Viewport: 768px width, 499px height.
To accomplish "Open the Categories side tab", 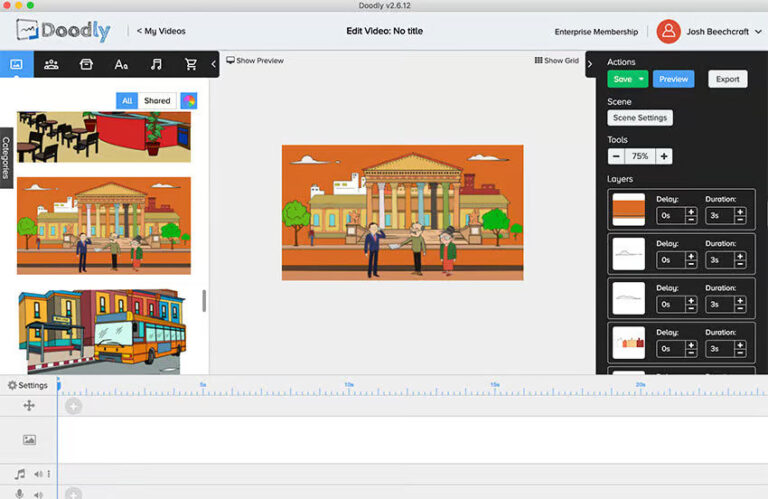I will click(x=6, y=158).
